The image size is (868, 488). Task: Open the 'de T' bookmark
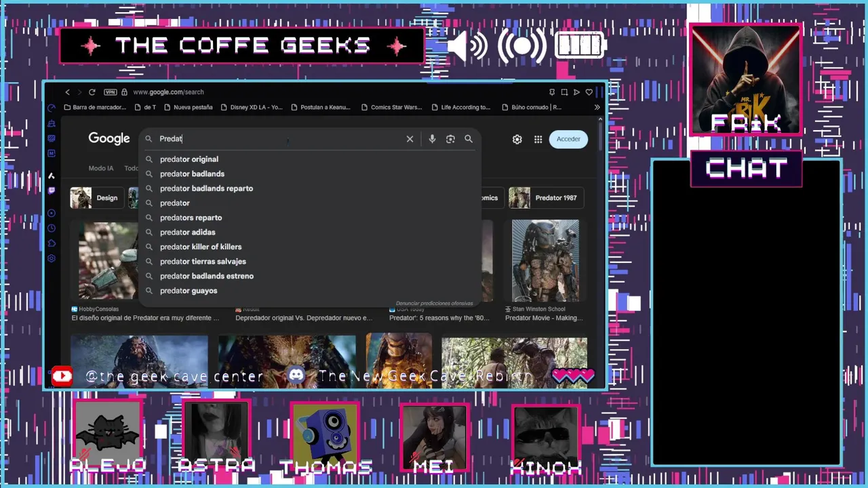pyautogui.click(x=145, y=107)
